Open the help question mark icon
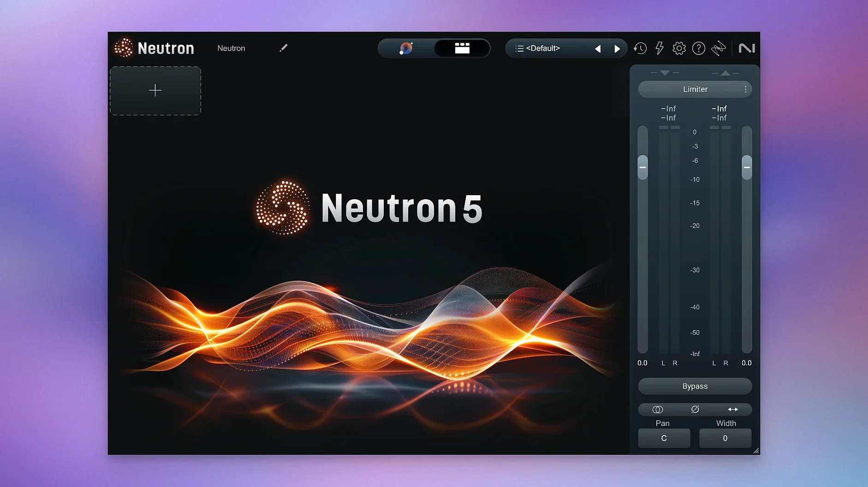 point(699,48)
